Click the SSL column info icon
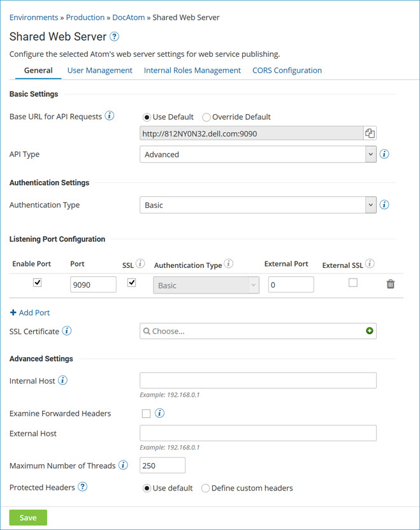Viewport: 420px width, 530px height. click(141, 263)
